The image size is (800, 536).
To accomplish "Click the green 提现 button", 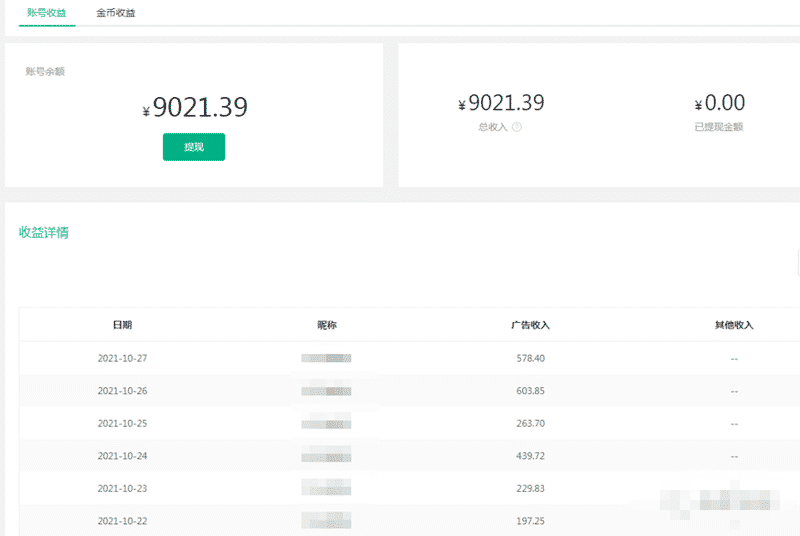I will coord(194,147).
